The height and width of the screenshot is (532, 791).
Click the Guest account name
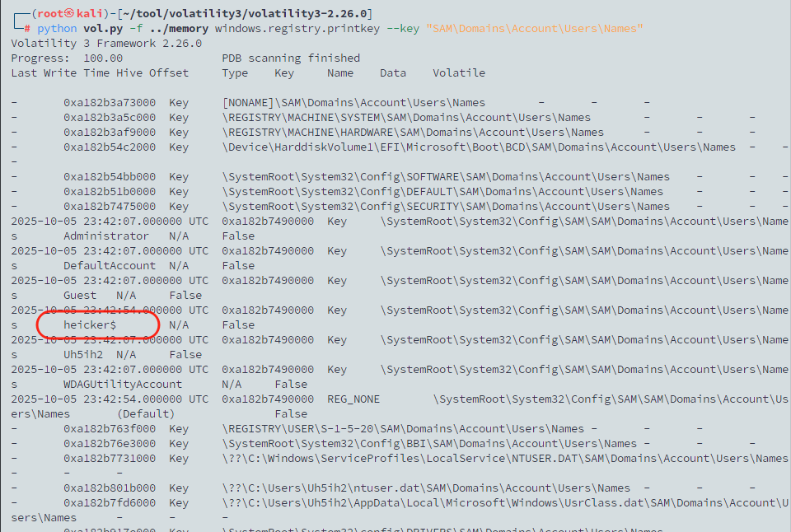pyautogui.click(x=80, y=296)
